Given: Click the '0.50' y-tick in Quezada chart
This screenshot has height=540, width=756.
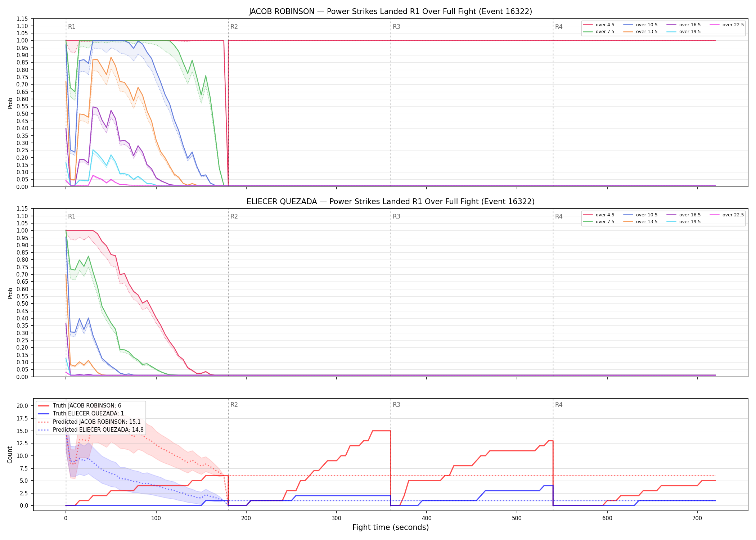Looking at the screenshot, I should click(x=22, y=303).
